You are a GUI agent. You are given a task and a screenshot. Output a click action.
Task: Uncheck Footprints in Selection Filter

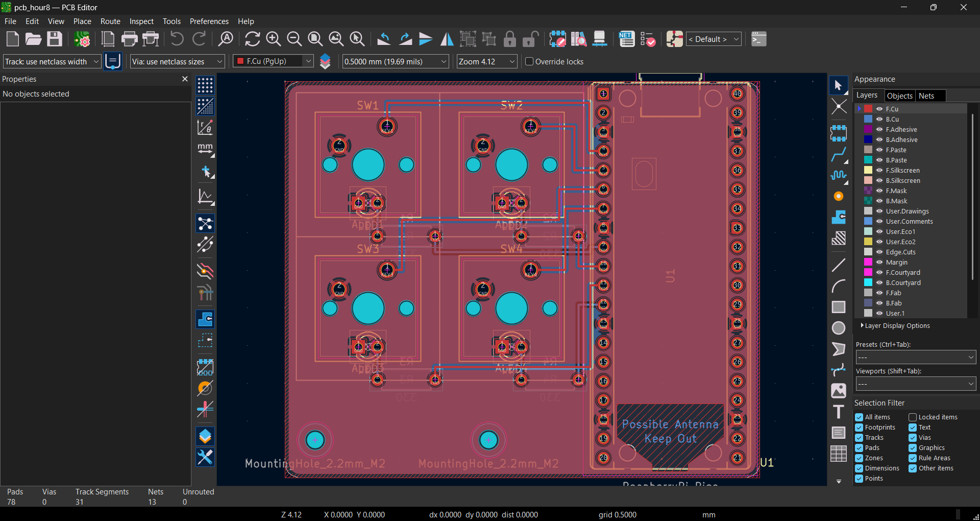[x=859, y=428]
